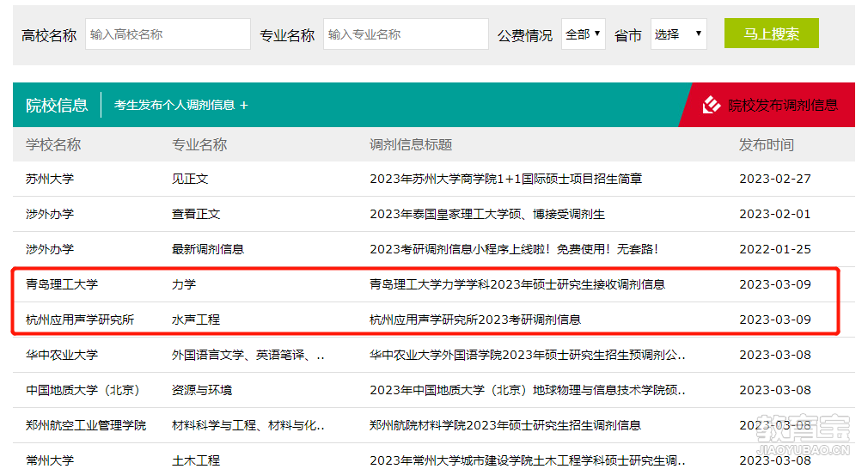Click school name 中国地质大学（北京）
868x475 pixels.
click(x=84, y=391)
